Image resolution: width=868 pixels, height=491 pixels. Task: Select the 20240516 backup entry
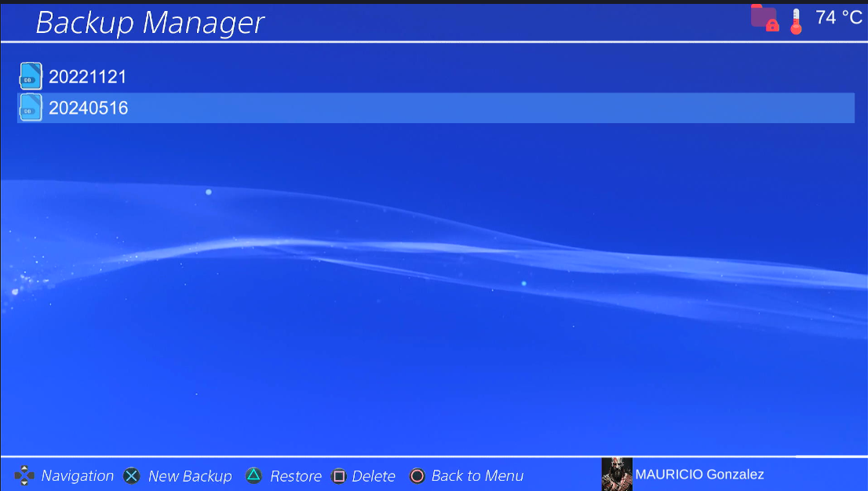point(88,108)
